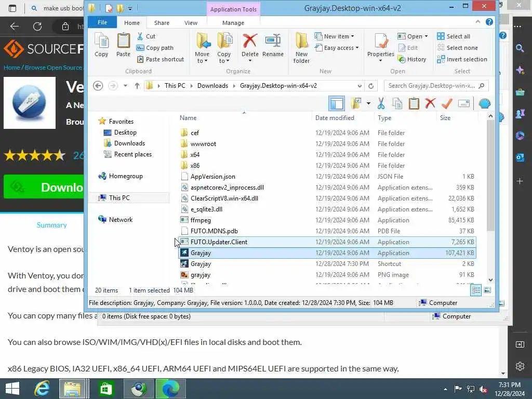Image resolution: width=532 pixels, height=399 pixels.
Task: Expand the New item dropdown
Action: pyautogui.click(x=335, y=36)
